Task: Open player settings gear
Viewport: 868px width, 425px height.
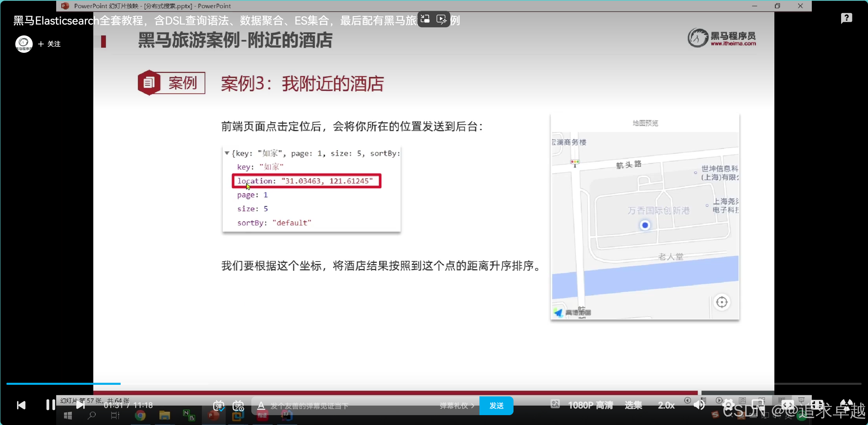Action: point(728,405)
